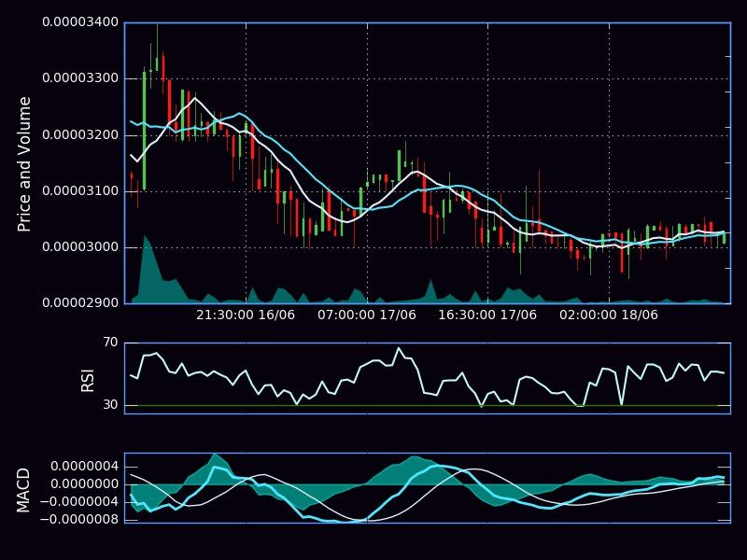Click the MACD −0.0000008 axis label
Screen dimensions: 747x560
click(x=79, y=519)
